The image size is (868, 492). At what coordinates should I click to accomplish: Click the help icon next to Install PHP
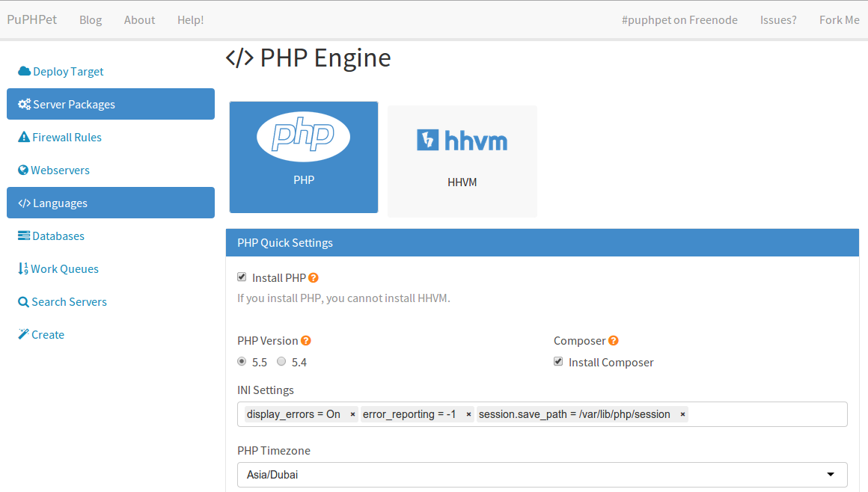(314, 278)
